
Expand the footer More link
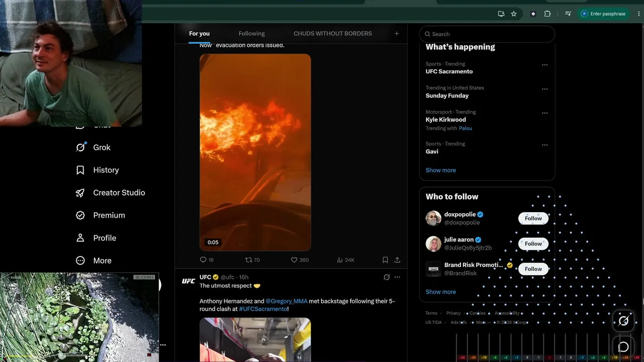pyautogui.click(x=482, y=322)
